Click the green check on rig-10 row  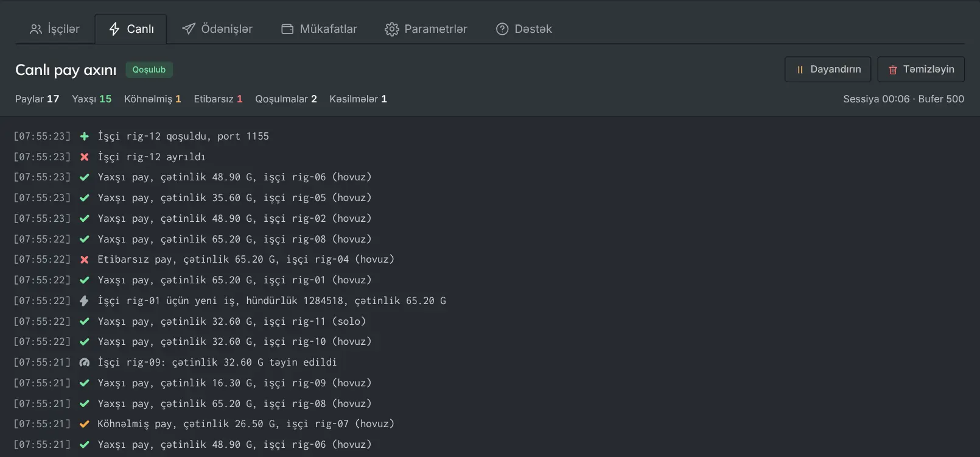point(85,342)
